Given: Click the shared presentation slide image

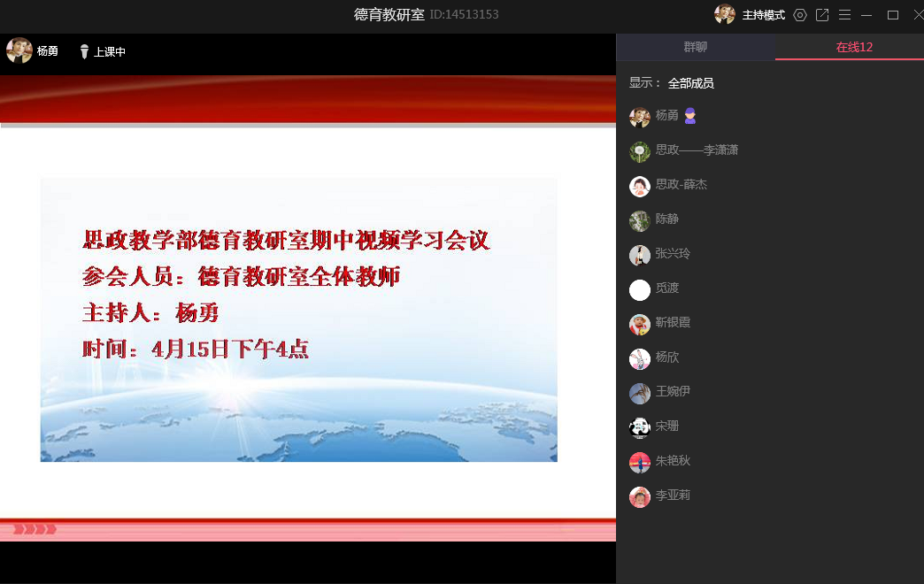Looking at the screenshot, I should [298, 319].
